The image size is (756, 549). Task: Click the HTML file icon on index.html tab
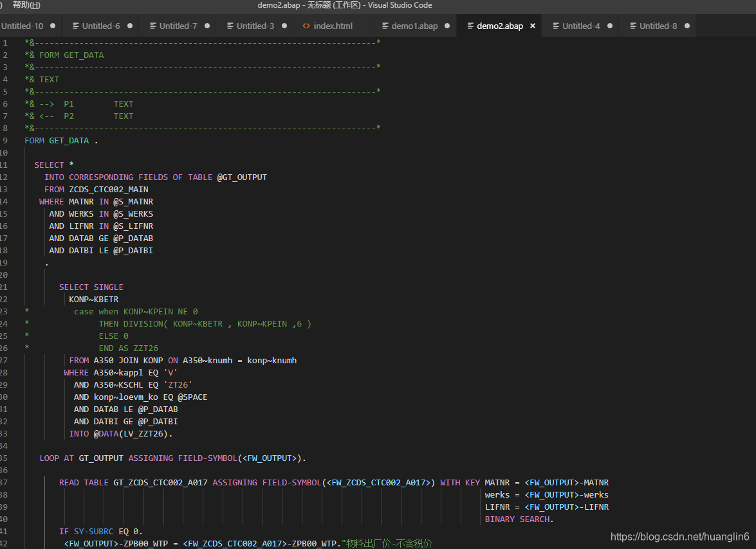click(306, 26)
